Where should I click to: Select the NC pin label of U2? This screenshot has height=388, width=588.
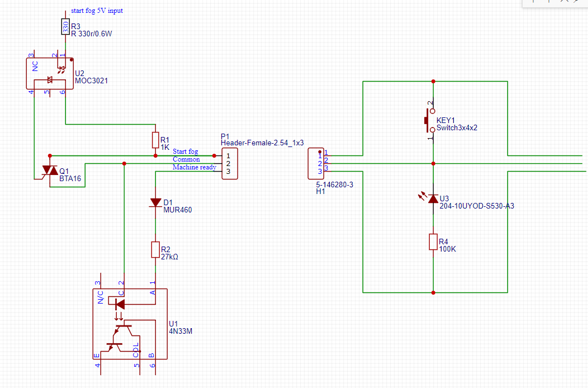(x=35, y=66)
